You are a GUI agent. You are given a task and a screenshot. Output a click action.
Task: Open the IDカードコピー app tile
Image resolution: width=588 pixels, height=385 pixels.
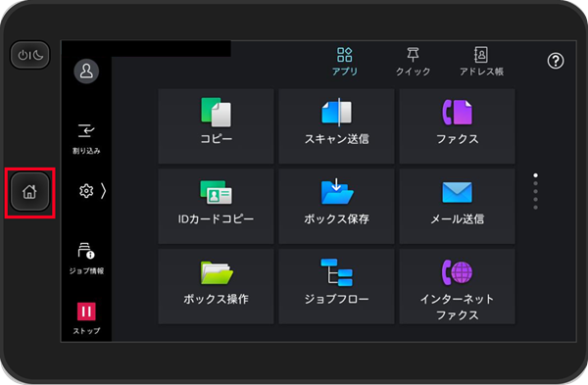[216, 206]
